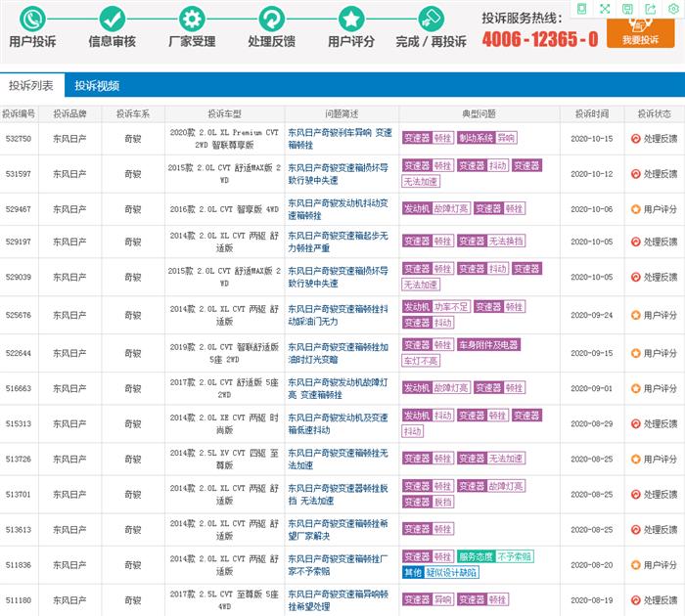
Task: Click the 其他 疑似设计缺陷 blue tag
Action: [x=440, y=572]
